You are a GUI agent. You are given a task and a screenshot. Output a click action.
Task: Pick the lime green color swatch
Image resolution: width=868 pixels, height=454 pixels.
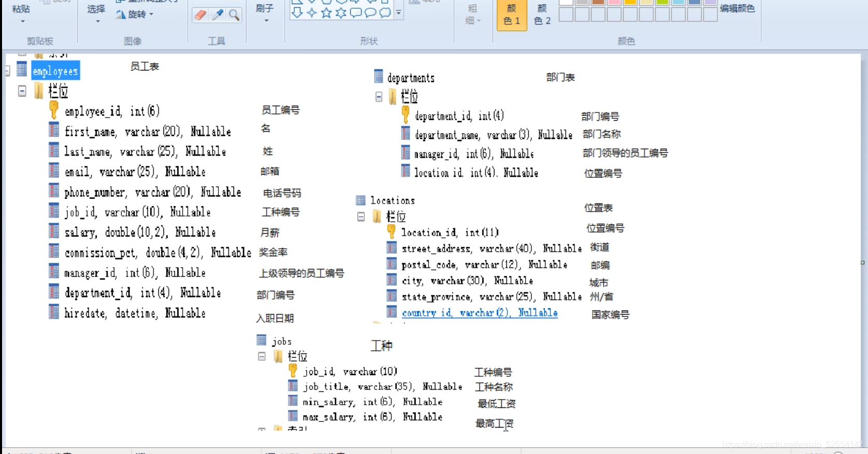coord(662,2)
